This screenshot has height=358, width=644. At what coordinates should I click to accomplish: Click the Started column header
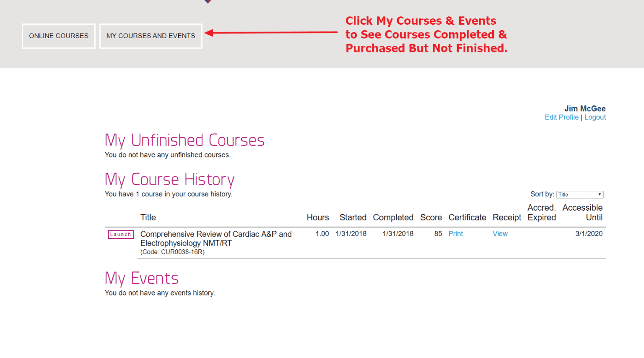353,217
